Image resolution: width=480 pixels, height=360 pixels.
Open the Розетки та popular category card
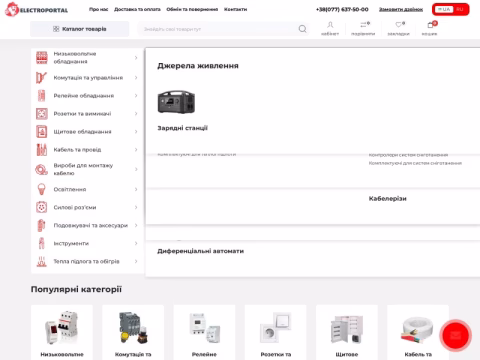[276, 333]
